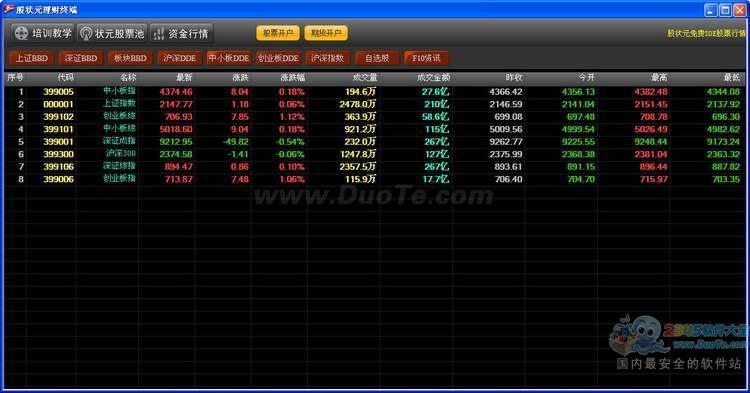
Task: Click the first yellow account button
Action: pos(278,33)
